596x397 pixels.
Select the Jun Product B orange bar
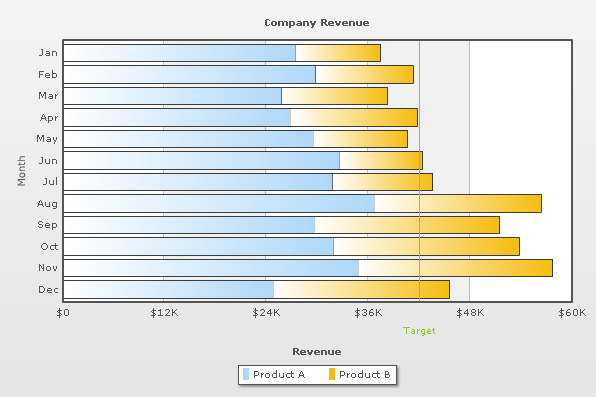point(381,160)
